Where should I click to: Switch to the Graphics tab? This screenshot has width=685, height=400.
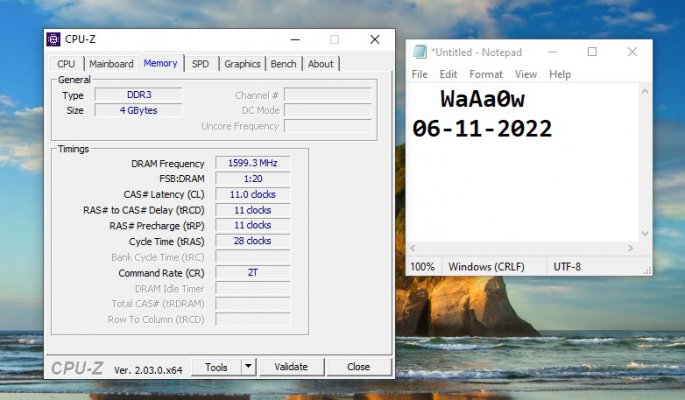(x=242, y=64)
